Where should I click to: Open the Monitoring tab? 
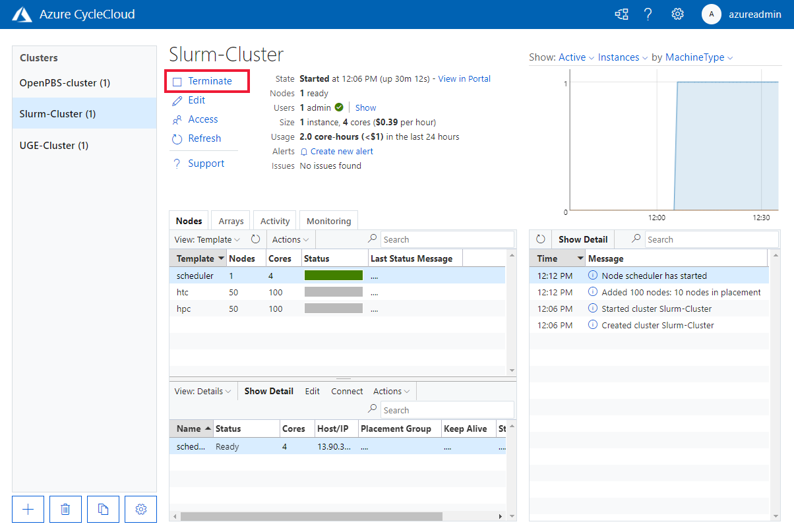pyautogui.click(x=328, y=220)
